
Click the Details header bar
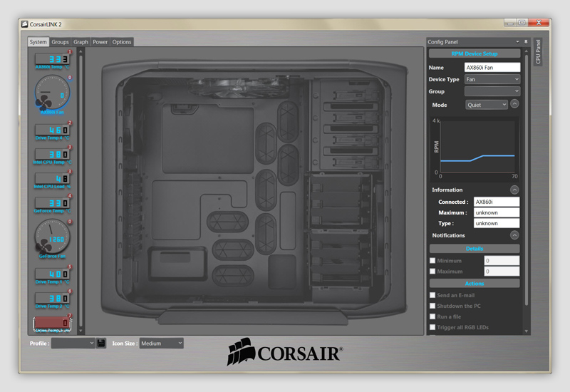click(x=475, y=249)
